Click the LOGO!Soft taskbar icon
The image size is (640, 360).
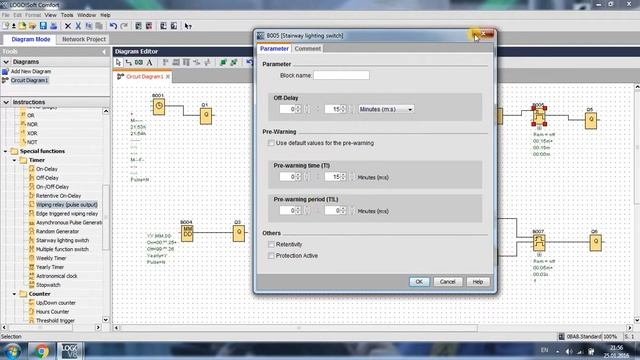point(69,351)
